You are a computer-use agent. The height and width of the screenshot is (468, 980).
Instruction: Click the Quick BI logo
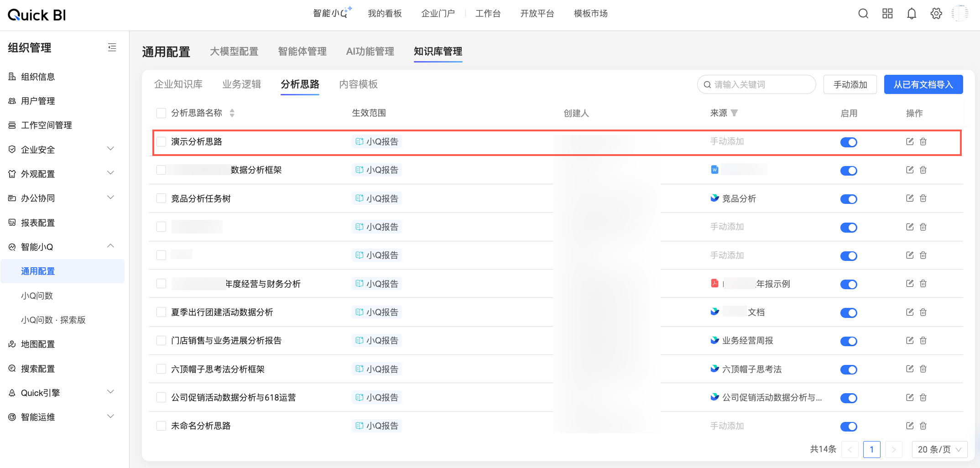tap(37, 15)
